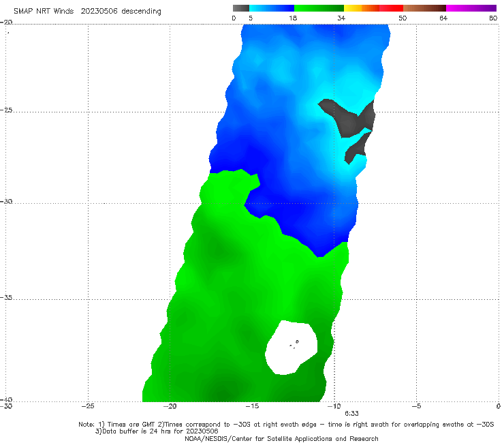Click the swath time label '8:33'
The height and width of the screenshot is (443, 504).
click(351, 414)
